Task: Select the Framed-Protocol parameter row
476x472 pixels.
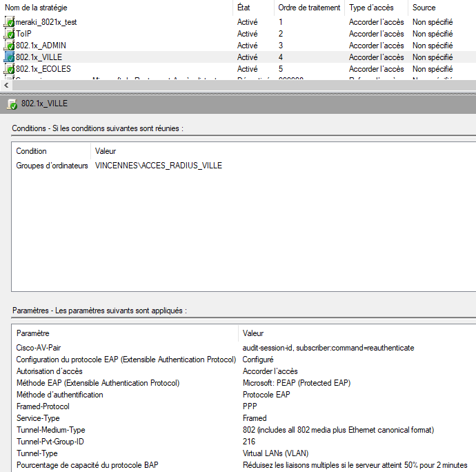Action: tap(244, 406)
